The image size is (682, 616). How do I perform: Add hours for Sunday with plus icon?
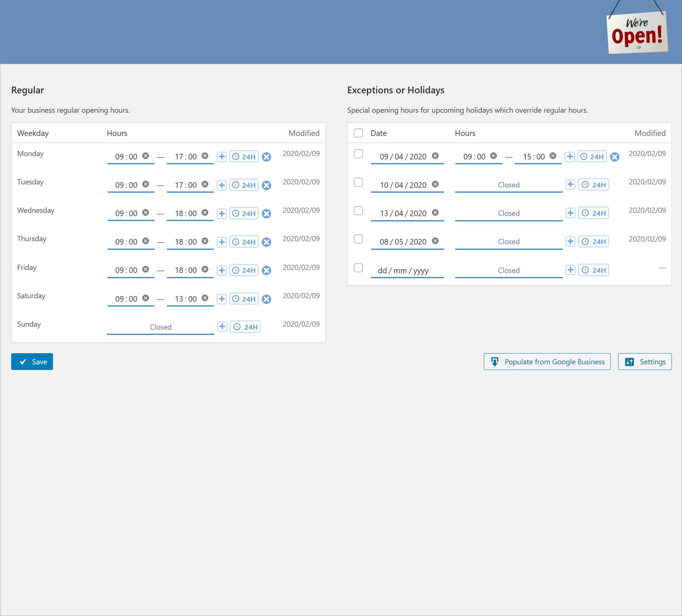pos(222,327)
